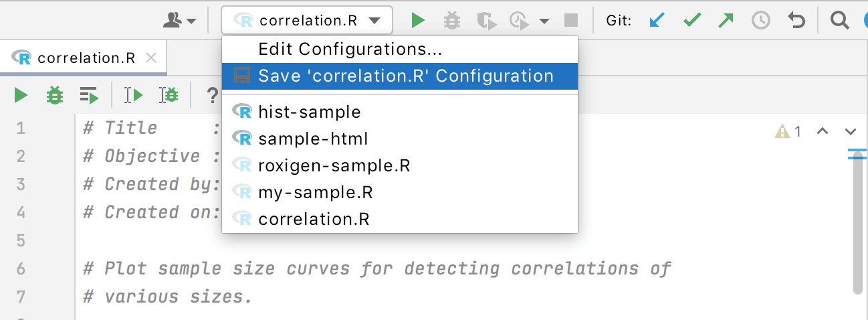Viewport: 868px width, 320px height.
Task: Expand the user account dropdown
Action: (x=180, y=21)
